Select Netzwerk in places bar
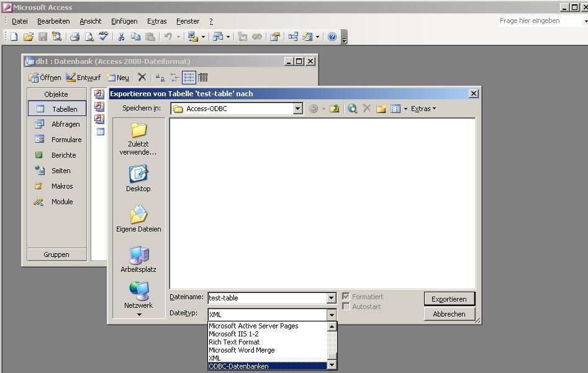This screenshot has height=373, width=588. point(138,295)
